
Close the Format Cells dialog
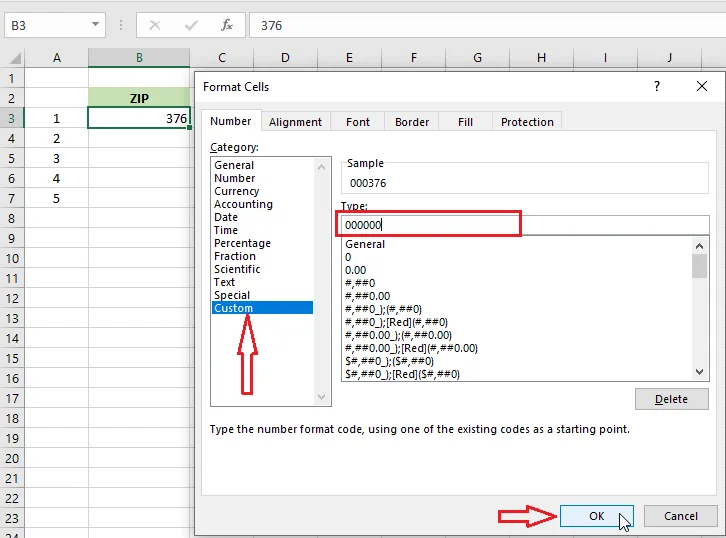pyautogui.click(x=702, y=86)
